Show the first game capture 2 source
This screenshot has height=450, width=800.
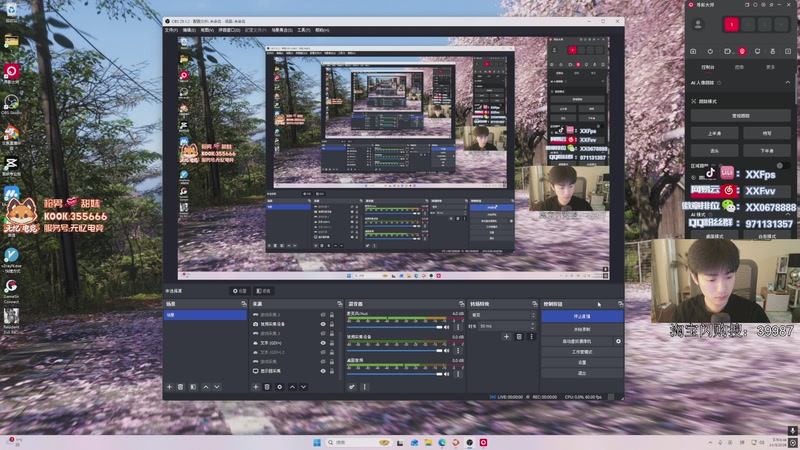(323, 315)
